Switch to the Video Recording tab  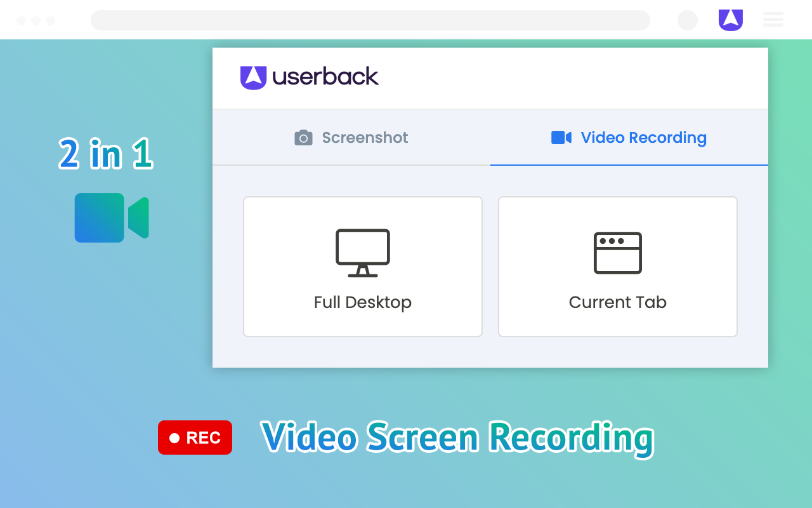629,138
